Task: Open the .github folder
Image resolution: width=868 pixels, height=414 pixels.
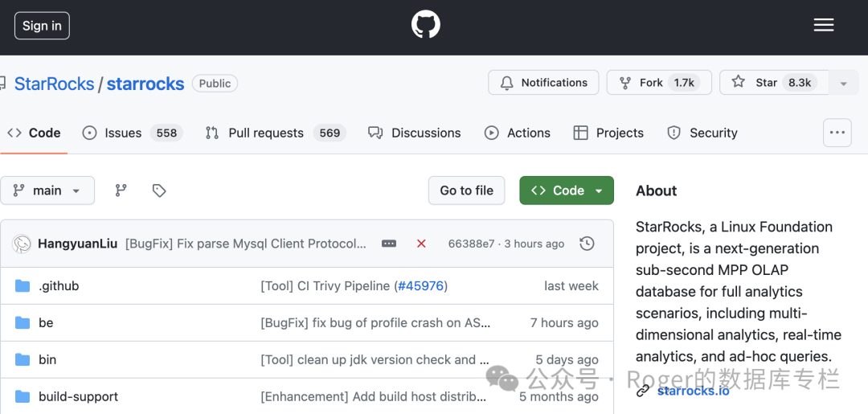Action: (x=59, y=286)
